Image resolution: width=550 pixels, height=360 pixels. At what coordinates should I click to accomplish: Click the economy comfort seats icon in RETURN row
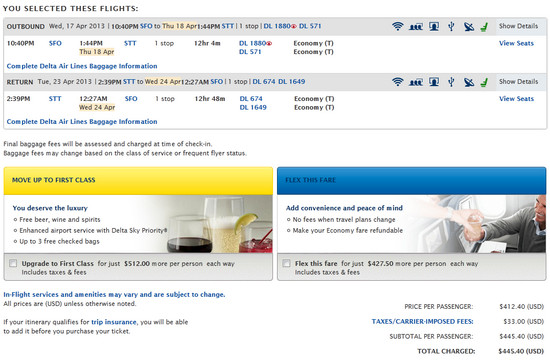coord(416,82)
